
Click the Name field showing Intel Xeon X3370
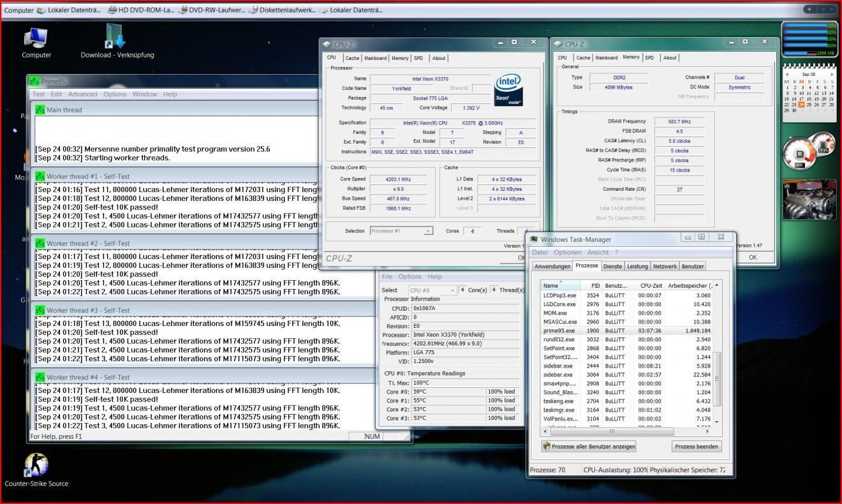pos(430,78)
